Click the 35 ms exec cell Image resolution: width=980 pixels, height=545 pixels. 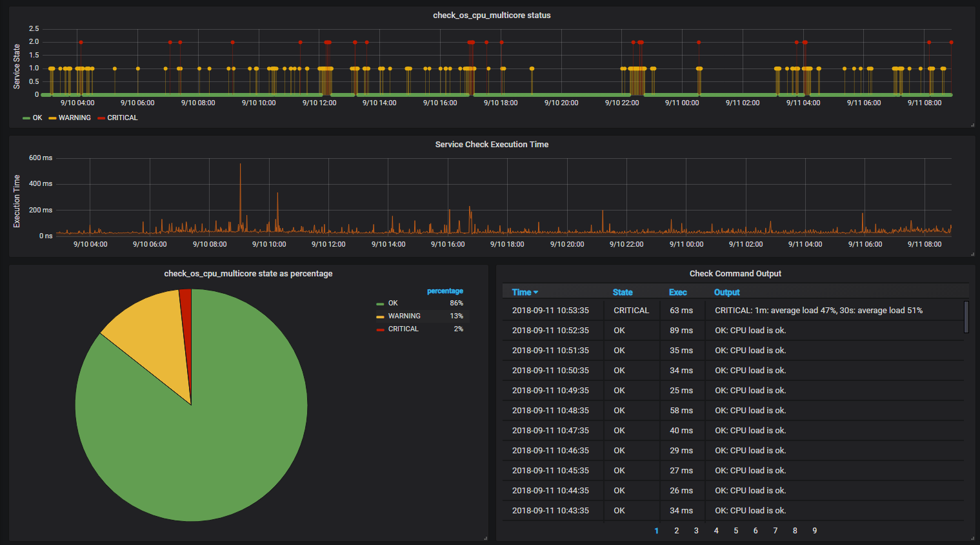681,350
